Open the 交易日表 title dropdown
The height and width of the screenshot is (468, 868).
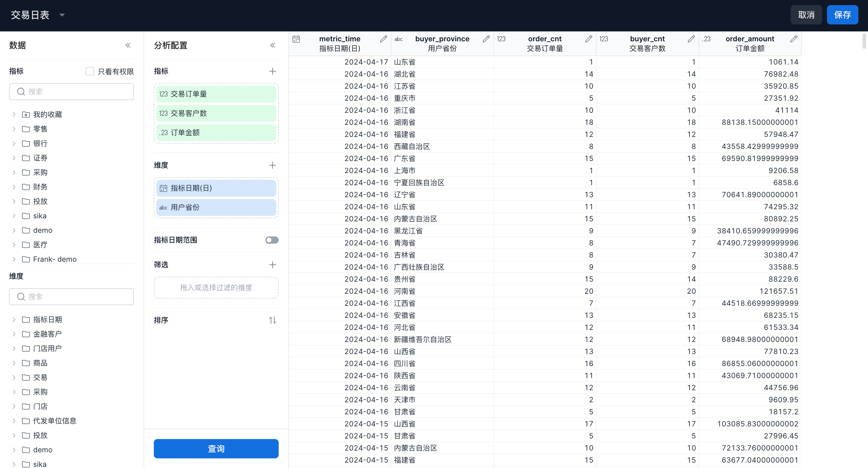[x=62, y=15]
